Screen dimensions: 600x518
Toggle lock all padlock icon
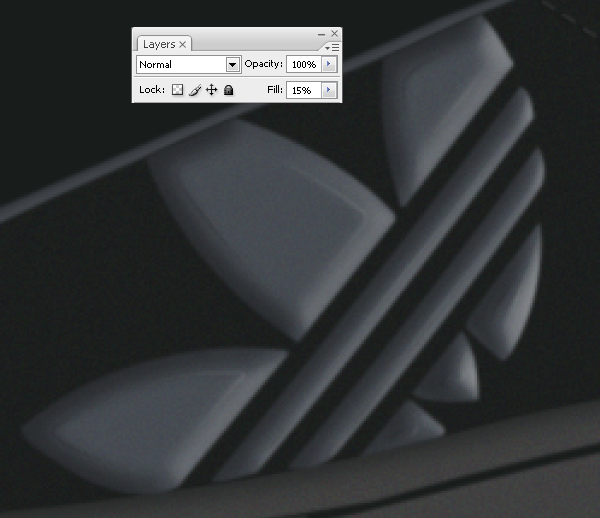click(x=228, y=90)
